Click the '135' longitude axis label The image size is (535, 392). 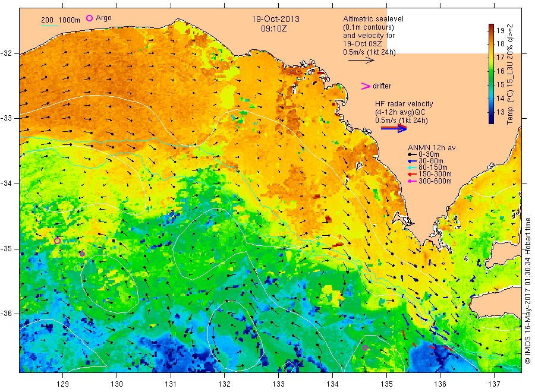(x=386, y=384)
